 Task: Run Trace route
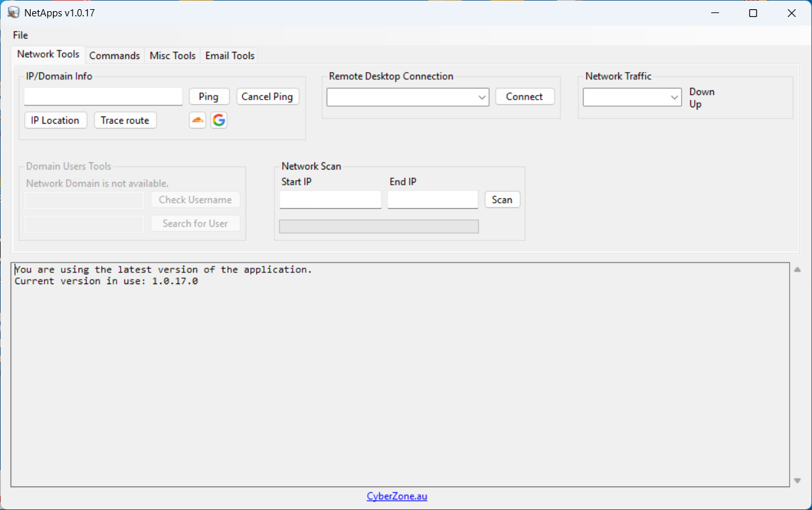125,120
